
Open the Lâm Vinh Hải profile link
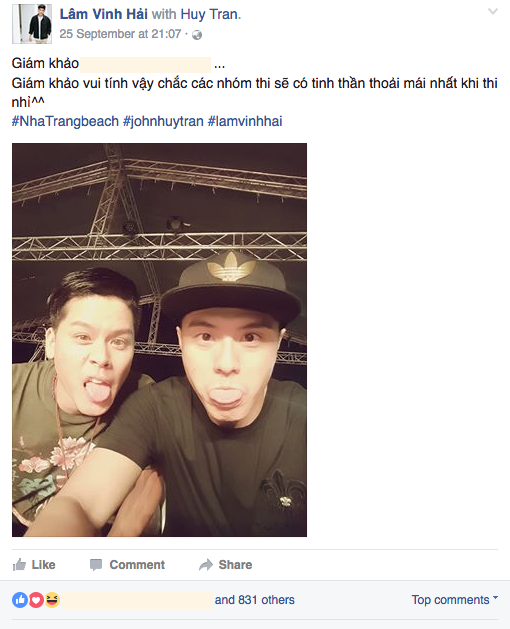(x=104, y=14)
